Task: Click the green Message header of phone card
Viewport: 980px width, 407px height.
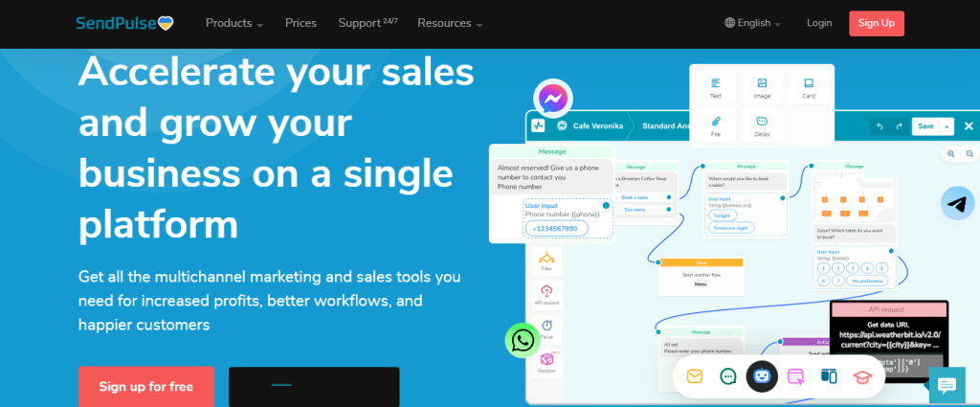Action: click(x=552, y=151)
